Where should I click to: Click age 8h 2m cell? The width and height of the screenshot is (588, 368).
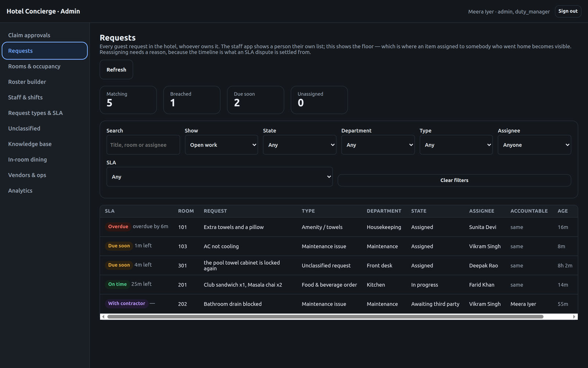coord(565,265)
